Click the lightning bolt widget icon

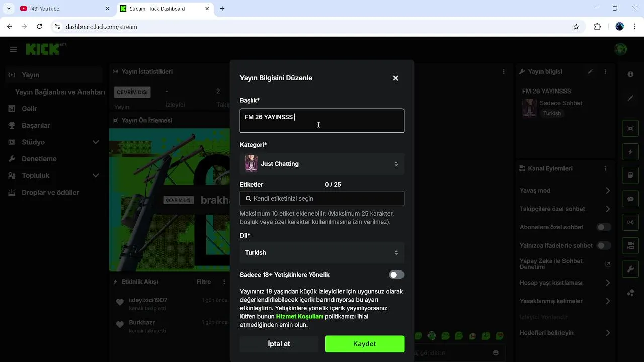click(x=630, y=152)
